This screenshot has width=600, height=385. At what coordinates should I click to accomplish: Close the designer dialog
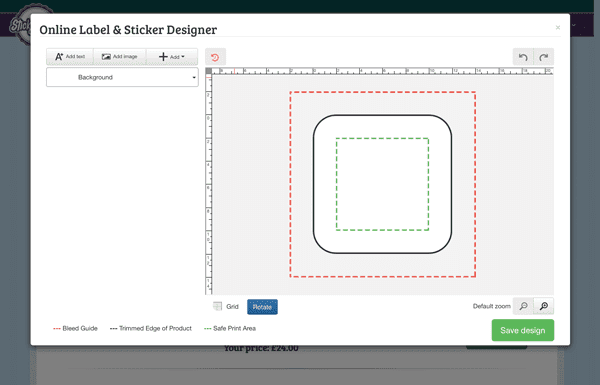(x=558, y=28)
